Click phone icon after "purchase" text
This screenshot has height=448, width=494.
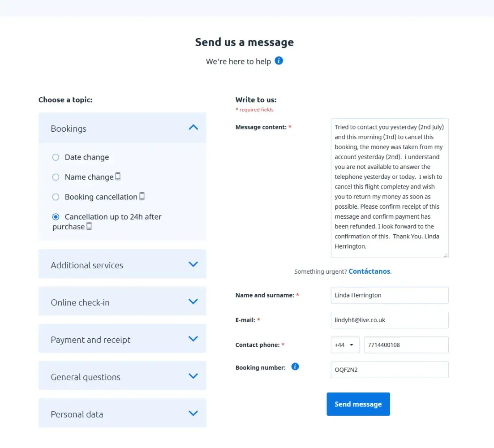tap(89, 226)
